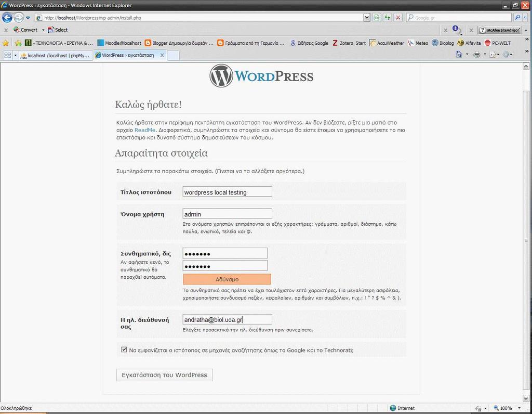This screenshot has height=414, width=532.
Task: Click the search magnifier button
Action: tap(517, 17)
